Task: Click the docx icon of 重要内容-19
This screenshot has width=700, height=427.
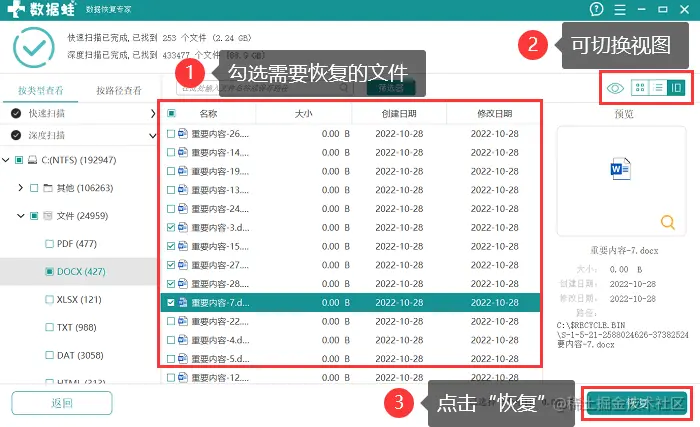Action: pos(183,171)
